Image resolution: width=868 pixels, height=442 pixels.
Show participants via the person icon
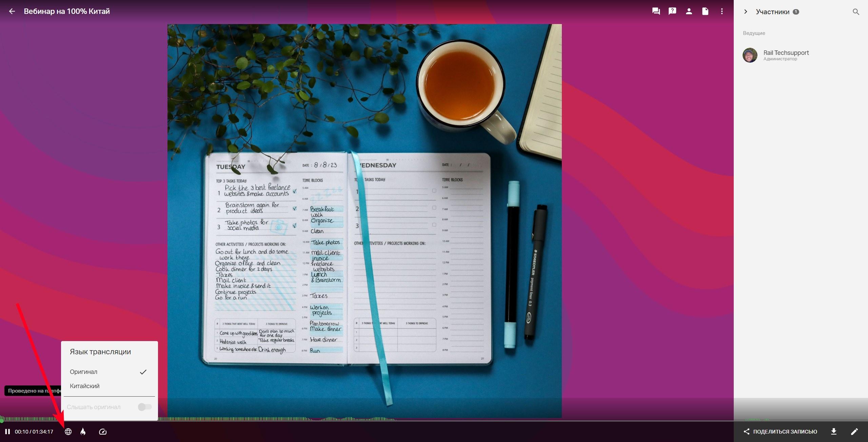point(689,11)
